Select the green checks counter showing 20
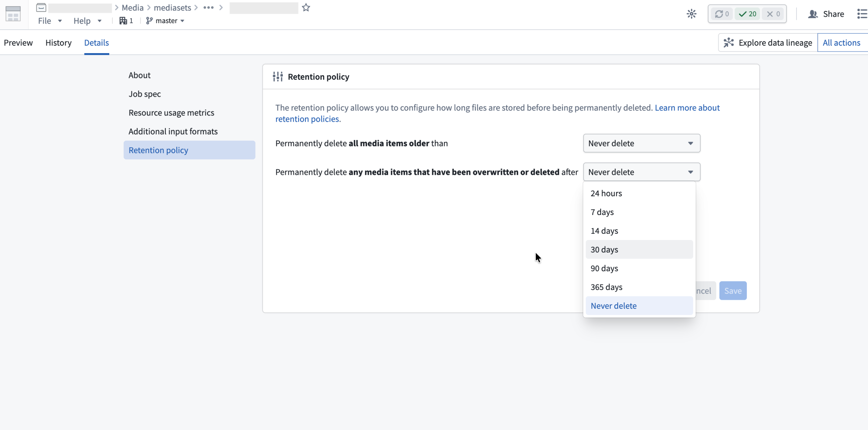 (x=748, y=14)
